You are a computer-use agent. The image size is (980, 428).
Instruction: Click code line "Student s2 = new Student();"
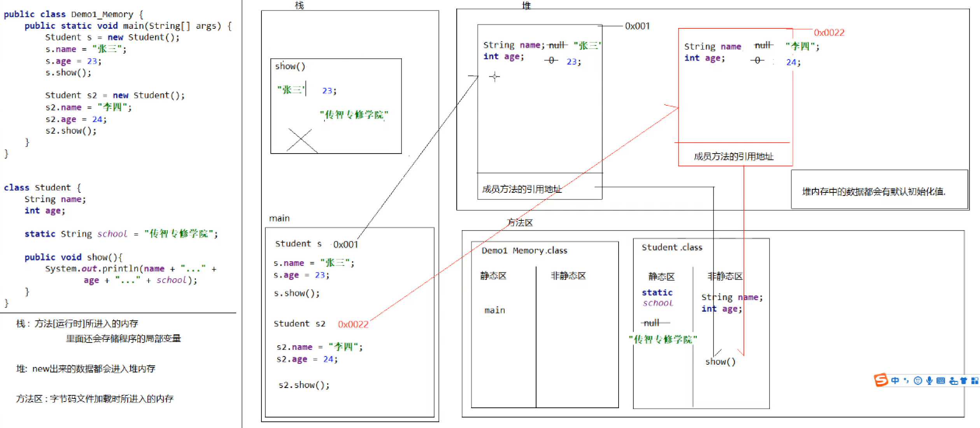[x=115, y=95]
